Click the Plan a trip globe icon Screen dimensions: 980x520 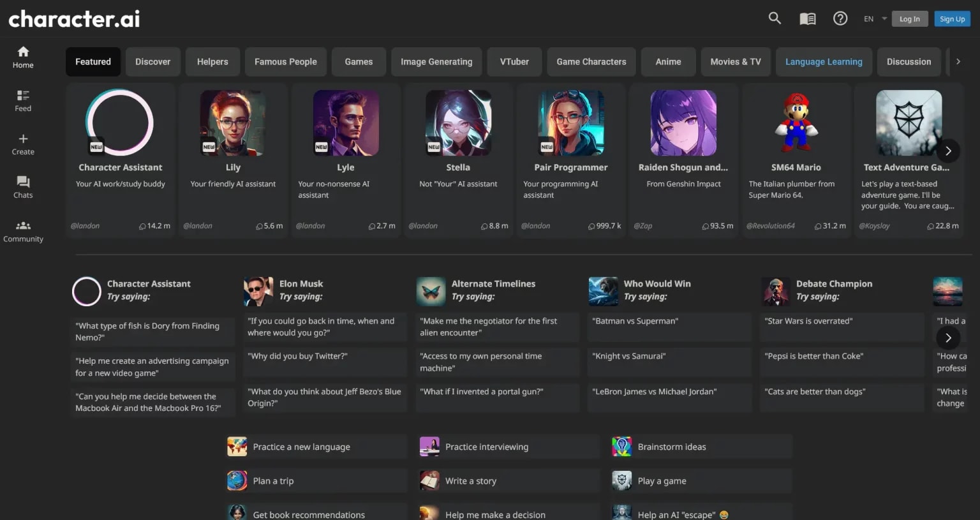pyautogui.click(x=237, y=480)
